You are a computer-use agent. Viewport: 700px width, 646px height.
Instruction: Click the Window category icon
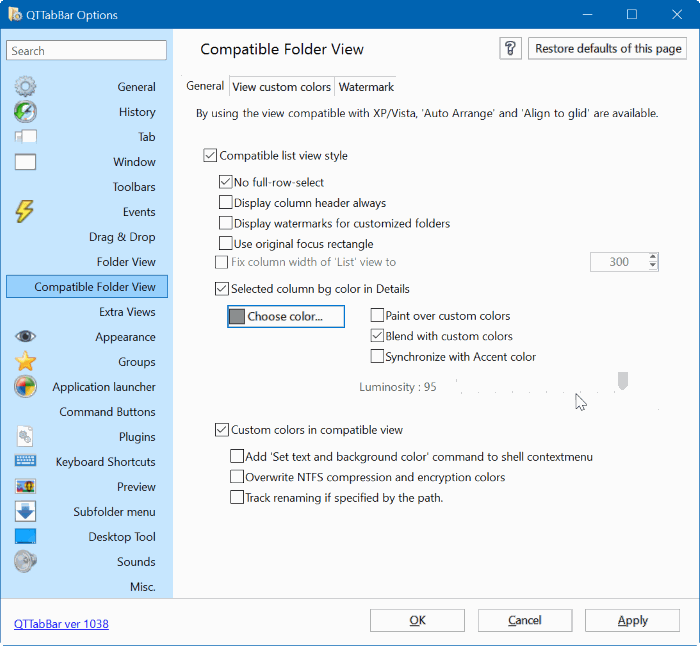click(x=25, y=162)
